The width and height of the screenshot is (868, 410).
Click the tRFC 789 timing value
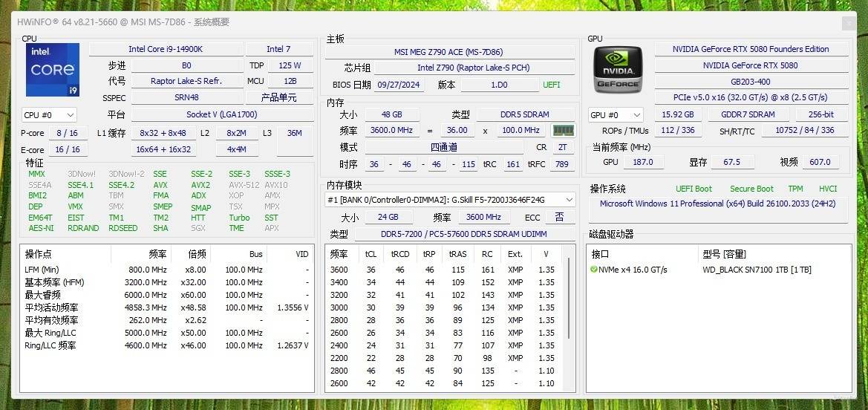pyautogui.click(x=562, y=165)
